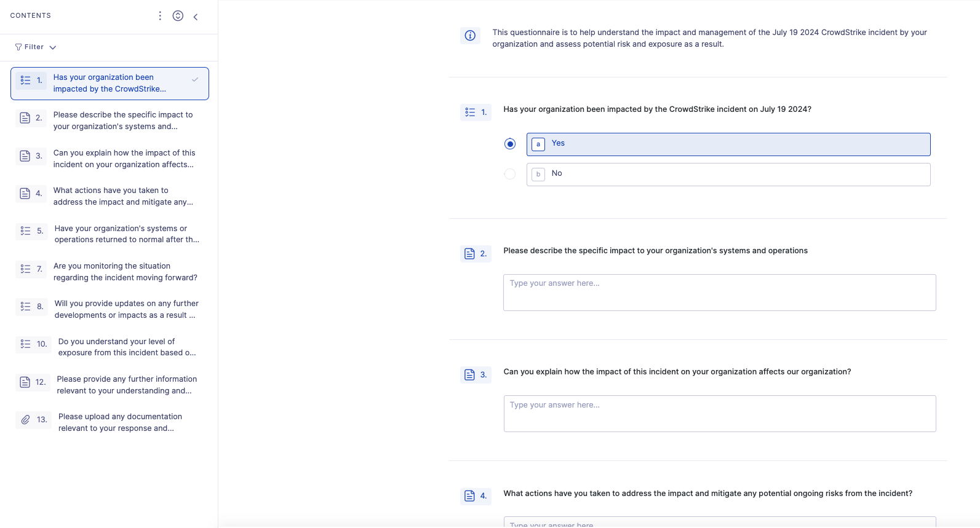Click the circled chevron icon in Contents header
The image size is (980, 528).
click(178, 16)
